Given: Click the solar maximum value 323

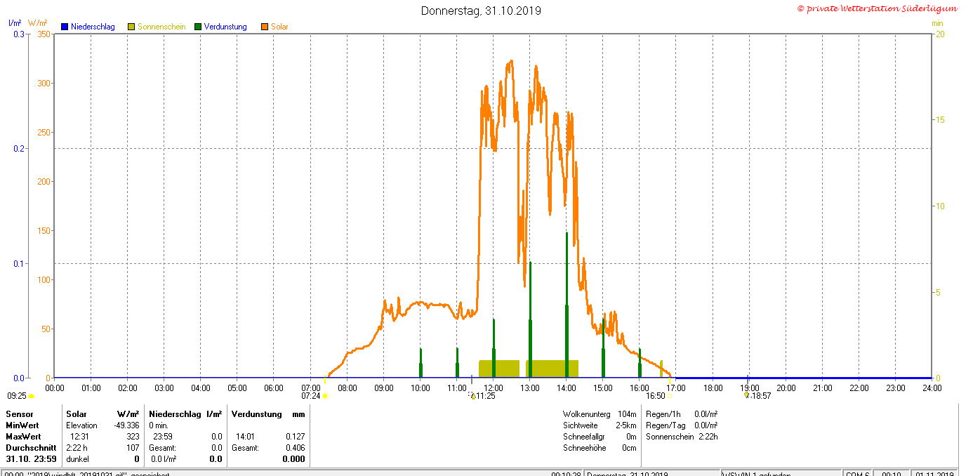Looking at the screenshot, I should pyautogui.click(x=133, y=437).
